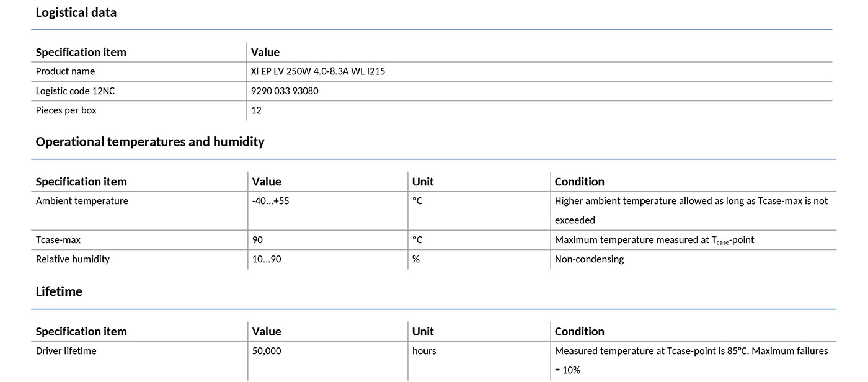Click the Operational temperatures and humidity heading
This screenshot has width=868, height=382.
(150, 142)
